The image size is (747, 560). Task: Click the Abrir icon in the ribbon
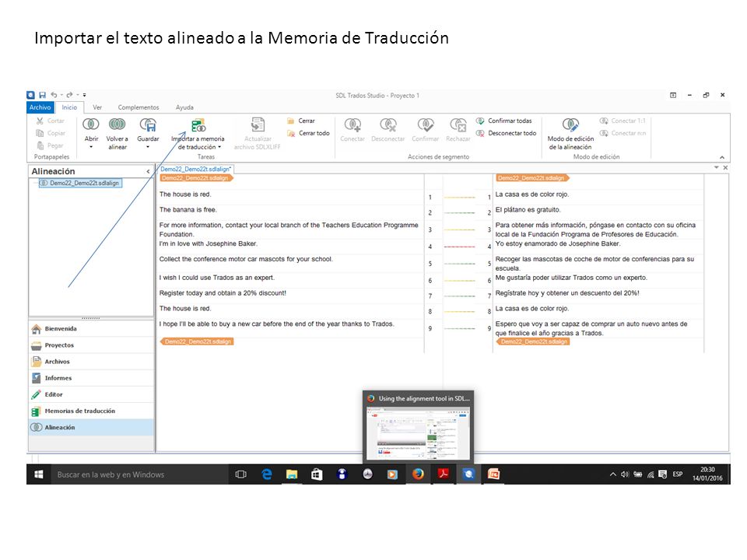point(90,124)
